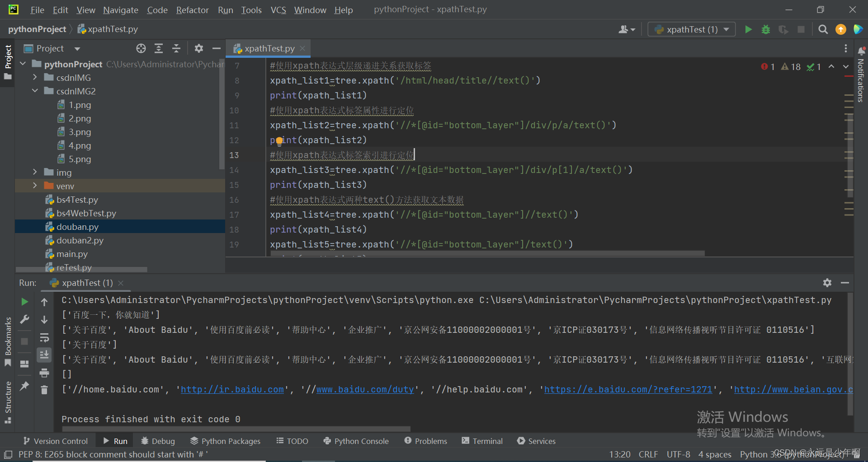Open Search Everywhere magnifier
The height and width of the screenshot is (462, 868).
click(823, 29)
